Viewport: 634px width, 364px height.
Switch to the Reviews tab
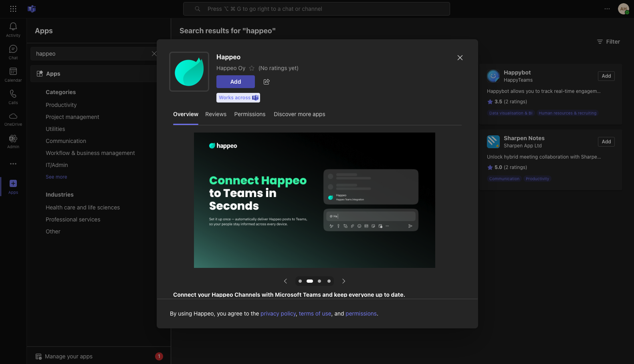[x=216, y=114]
